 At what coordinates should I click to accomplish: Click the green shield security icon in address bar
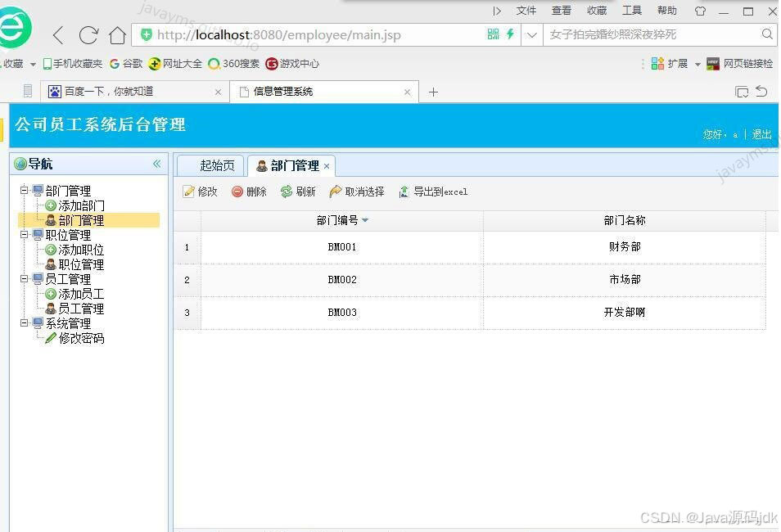coord(146,34)
